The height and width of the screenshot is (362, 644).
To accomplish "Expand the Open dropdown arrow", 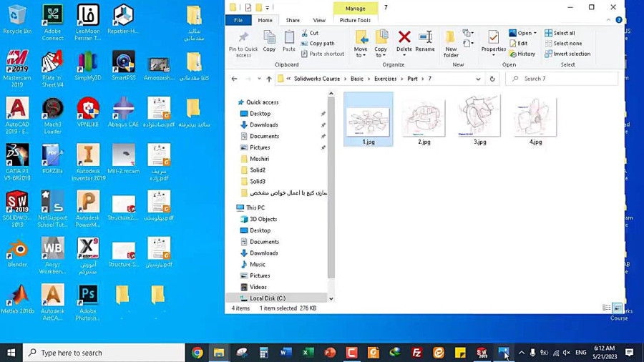I will point(535,33).
